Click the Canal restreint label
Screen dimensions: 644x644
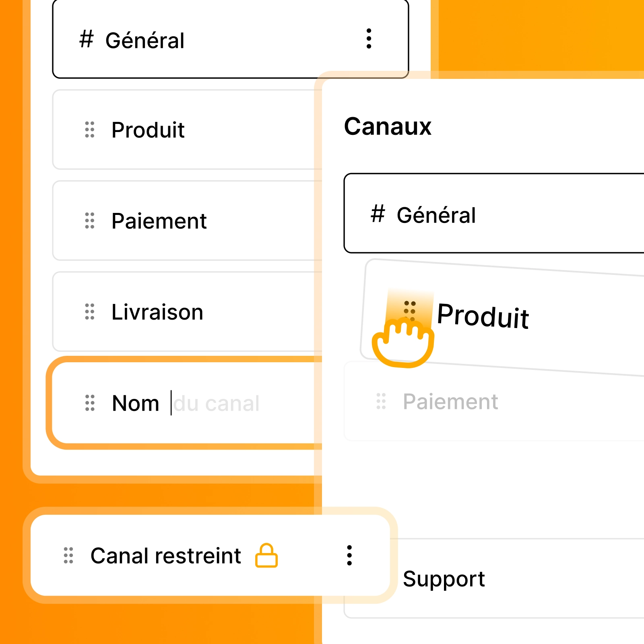click(166, 556)
